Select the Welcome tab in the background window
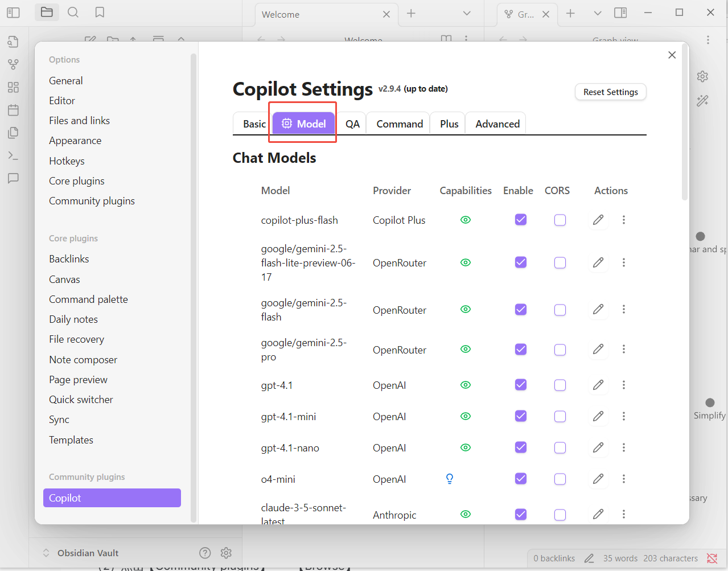 325,14
